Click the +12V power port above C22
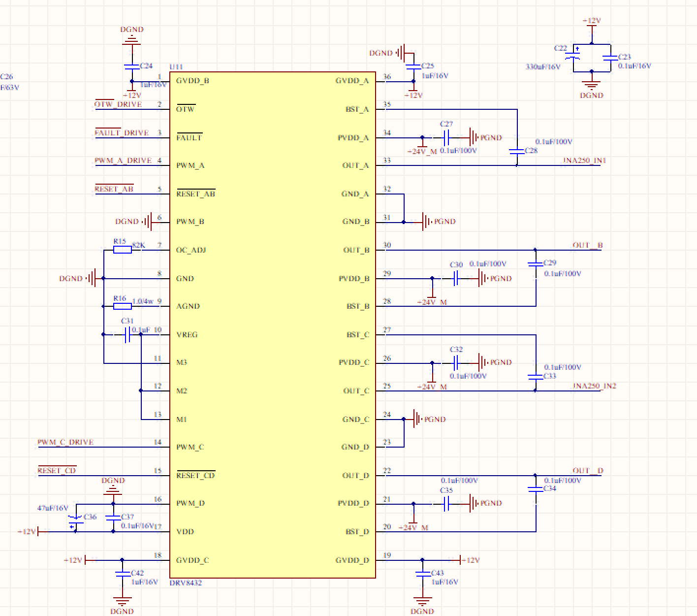This screenshot has width=697, height=616. [x=592, y=26]
